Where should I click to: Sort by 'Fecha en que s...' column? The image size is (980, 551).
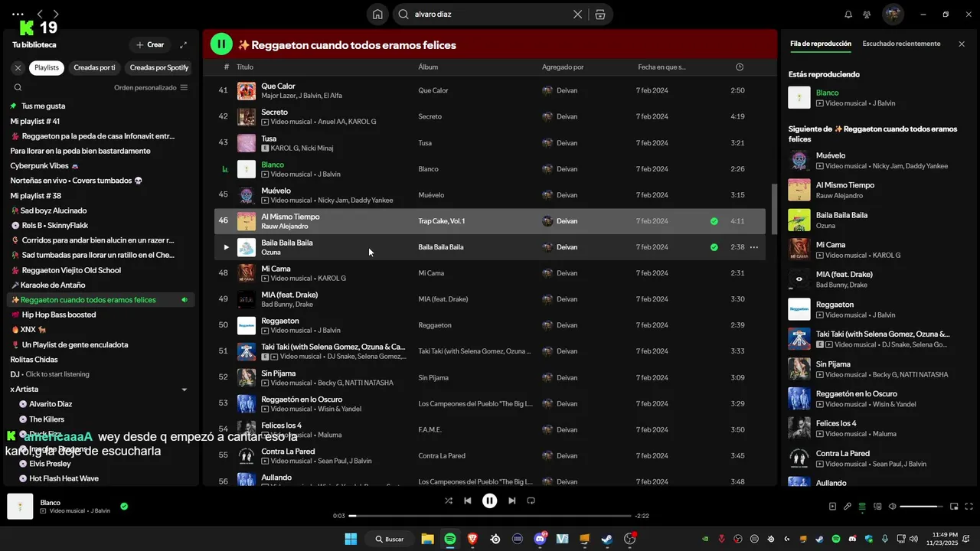click(661, 67)
